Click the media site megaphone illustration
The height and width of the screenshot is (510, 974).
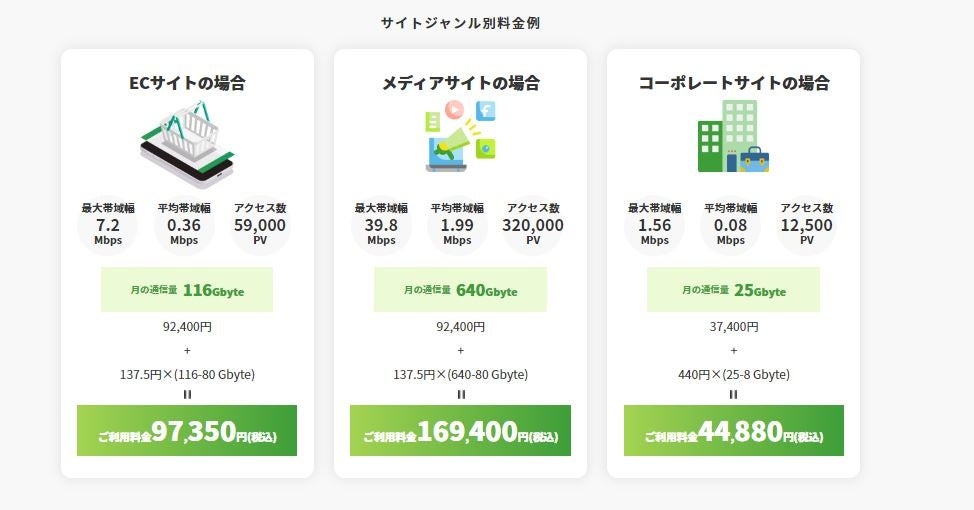click(x=460, y=136)
